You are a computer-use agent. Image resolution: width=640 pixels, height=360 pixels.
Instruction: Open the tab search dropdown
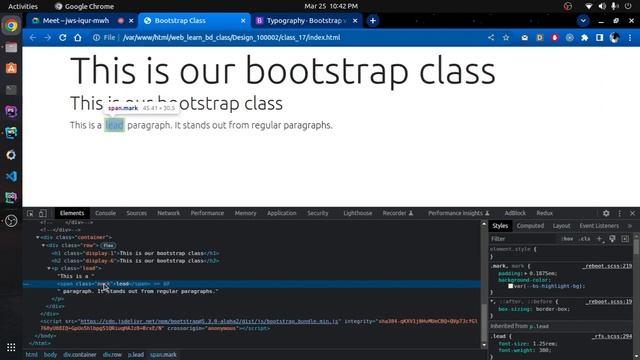[583, 21]
